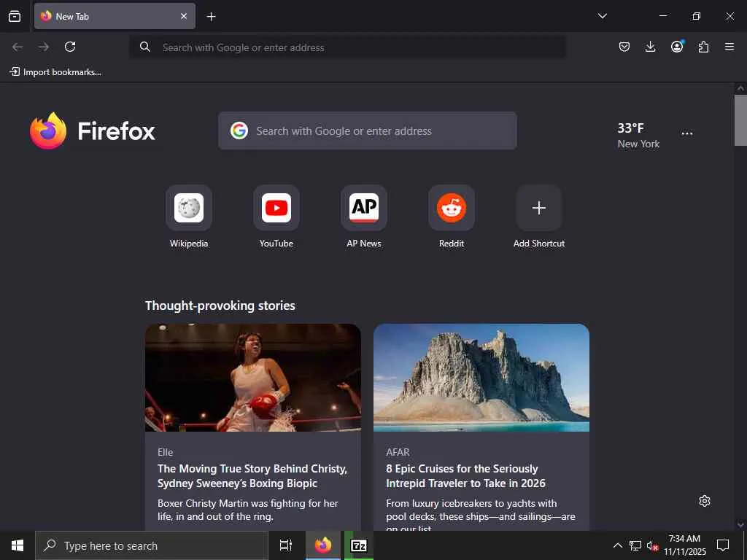
Task: Reload the current page
Action: [x=70, y=47]
